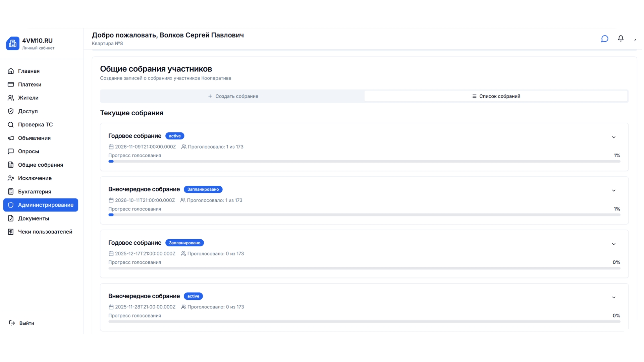Click the 4VM10.RU logo icon

[12, 43]
